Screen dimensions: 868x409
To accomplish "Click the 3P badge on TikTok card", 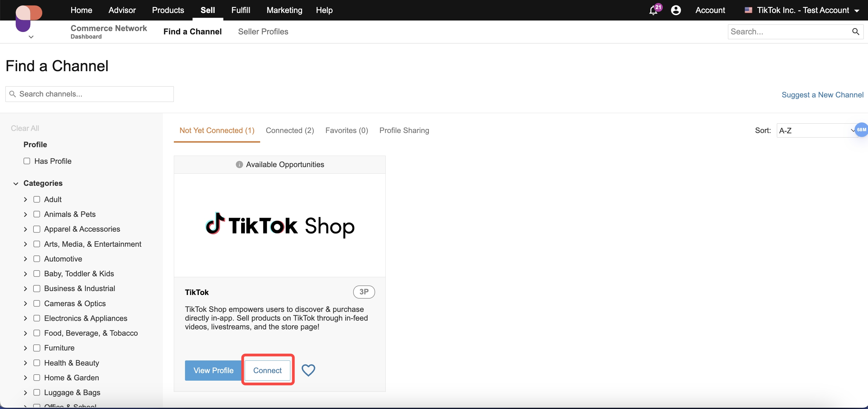I will 364,292.
